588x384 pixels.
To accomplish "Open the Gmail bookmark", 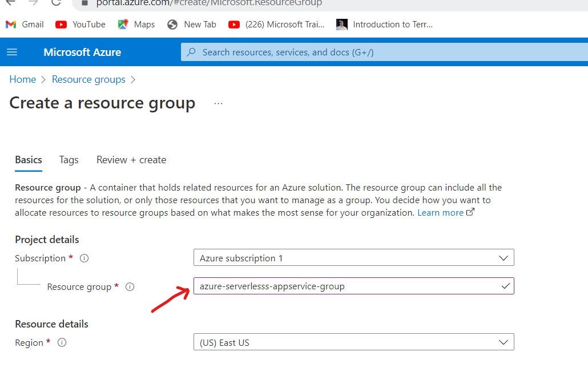I will click(24, 25).
